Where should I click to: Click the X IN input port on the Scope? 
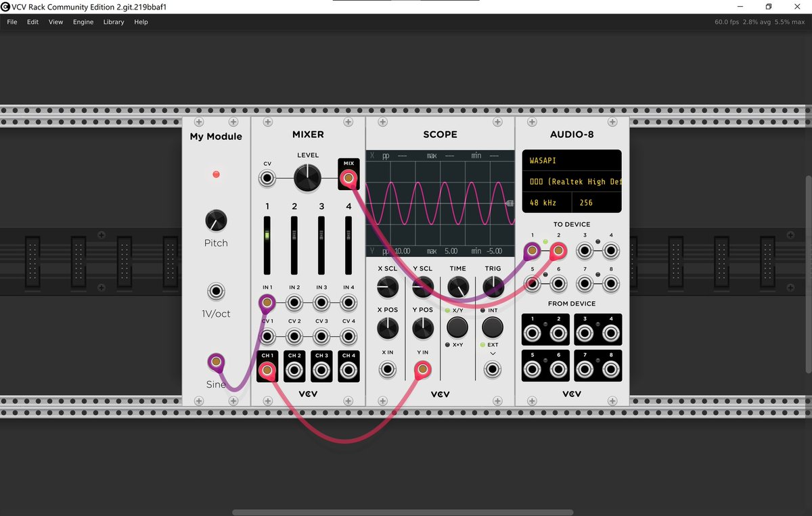[387, 369]
